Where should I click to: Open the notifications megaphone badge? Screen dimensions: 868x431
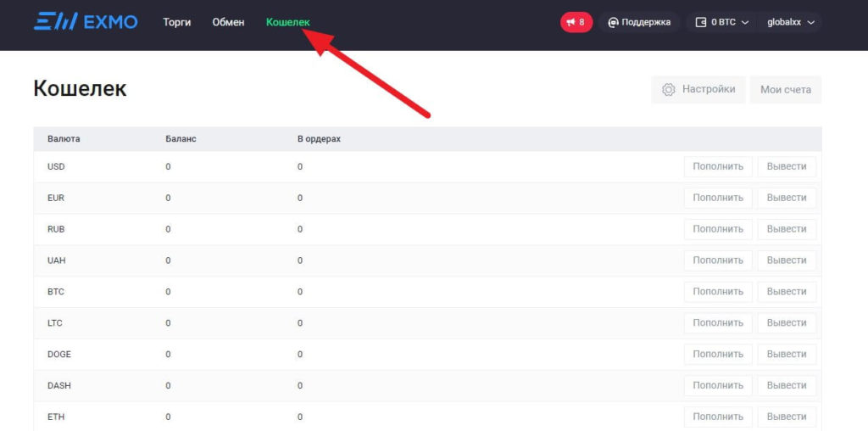click(x=576, y=22)
